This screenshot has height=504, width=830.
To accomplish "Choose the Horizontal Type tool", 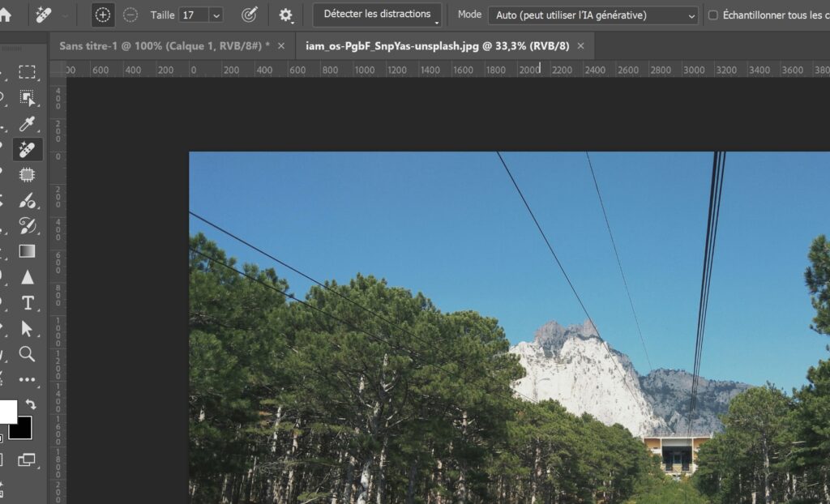I will coord(28,302).
